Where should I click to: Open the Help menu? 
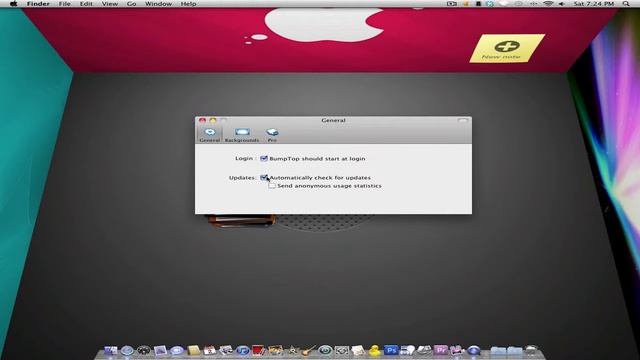(188, 4)
